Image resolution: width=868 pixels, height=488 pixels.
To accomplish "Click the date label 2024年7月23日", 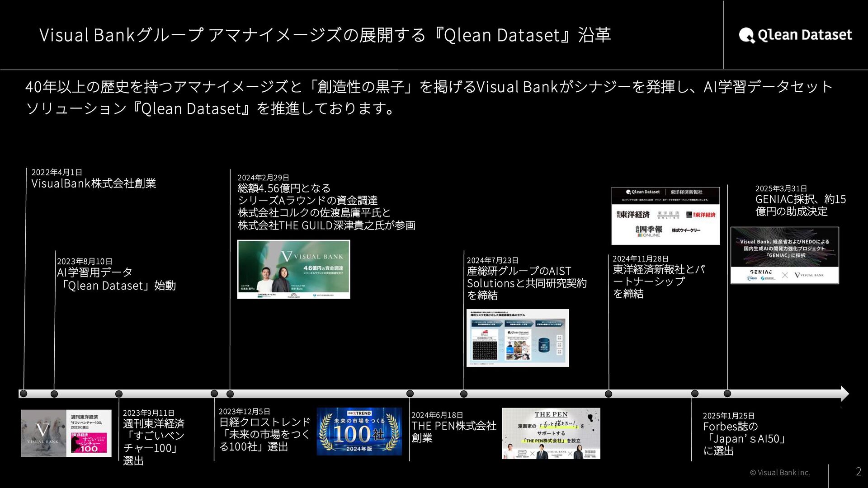I will click(493, 260).
